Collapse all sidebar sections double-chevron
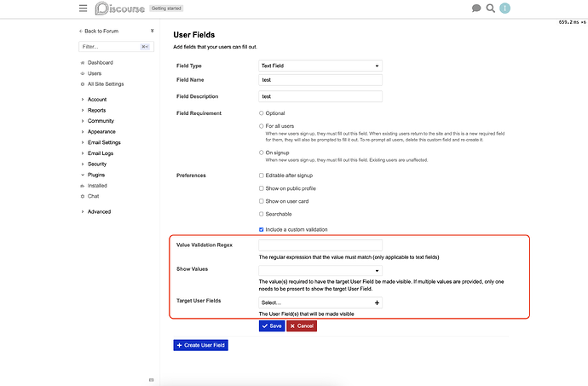Screen dimensions: 588x386 pyautogui.click(x=152, y=31)
